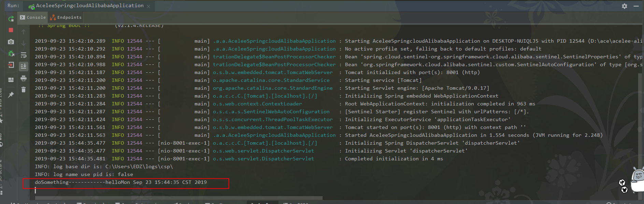Viewport: 644px width, 204px height.
Task: Hide the Run tool window
Action: (x=636, y=6)
